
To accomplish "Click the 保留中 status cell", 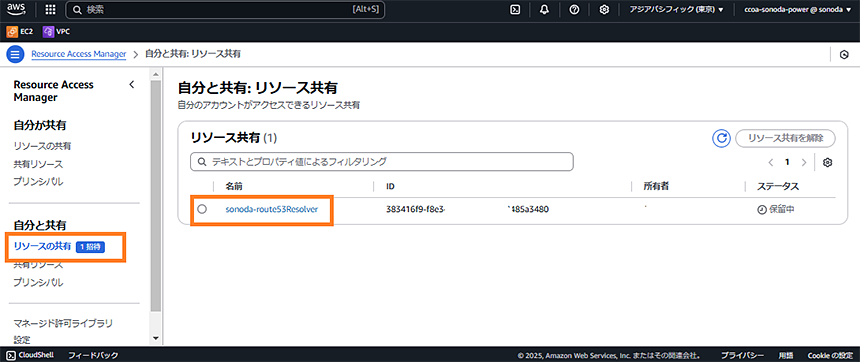I will (775, 210).
